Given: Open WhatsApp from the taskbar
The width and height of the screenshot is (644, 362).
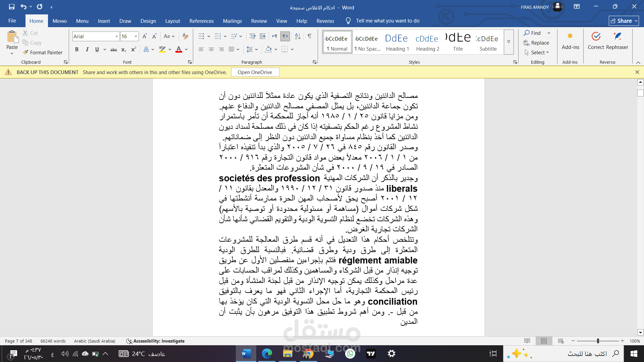Looking at the screenshot, I should click(350, 354).
